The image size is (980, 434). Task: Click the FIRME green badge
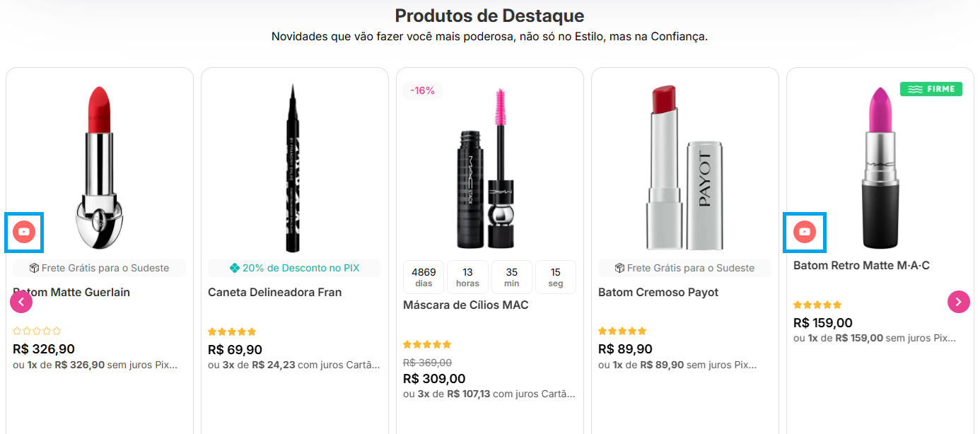(x=931, y=89)
